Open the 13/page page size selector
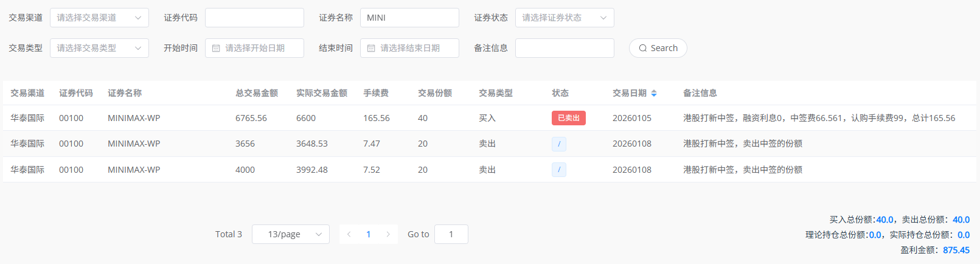This screenshot has height=264, width=980. tap(291, 234)
